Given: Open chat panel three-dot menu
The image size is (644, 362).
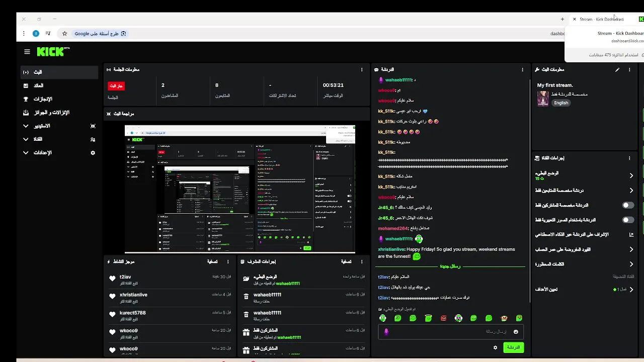Looking at the screenshot, I should pos(522,69).
